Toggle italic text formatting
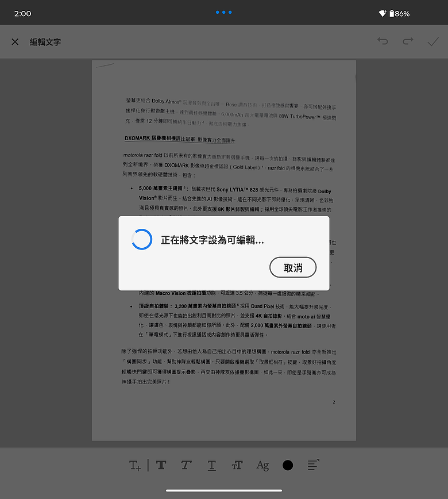 click(x=186, y=465)
